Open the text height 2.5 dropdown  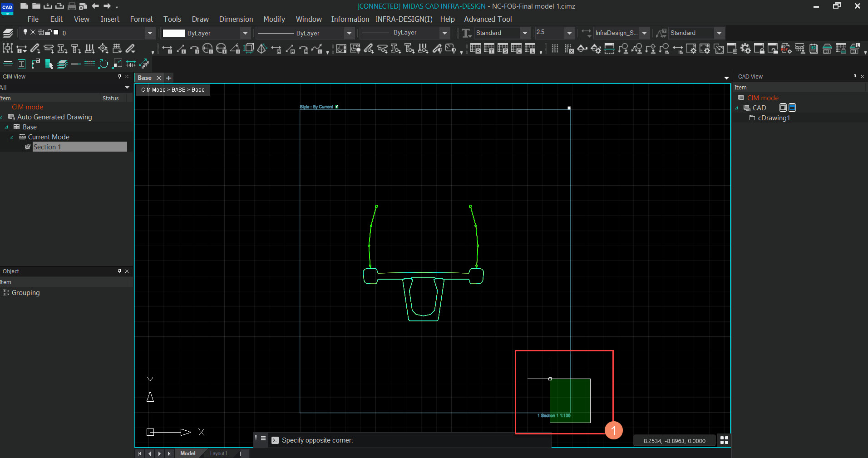(x=569, y=33)
